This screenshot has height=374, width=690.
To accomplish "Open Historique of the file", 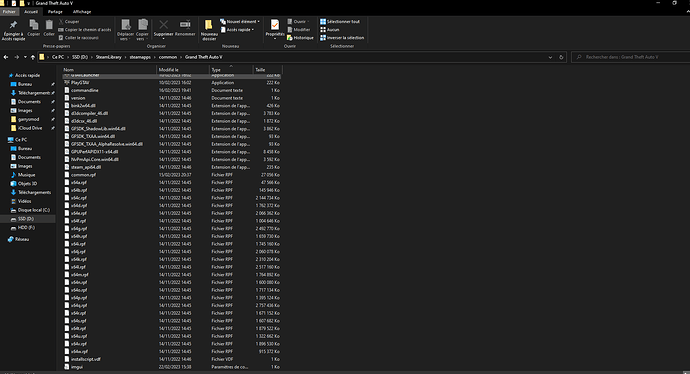I will pos(300,38).
